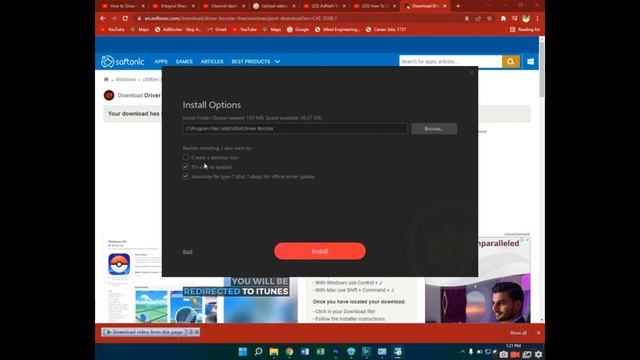The width and height of the screenshot is (640, 360).
Task: Enable Create a desktop icon checkbox
Action: point(186,157)
